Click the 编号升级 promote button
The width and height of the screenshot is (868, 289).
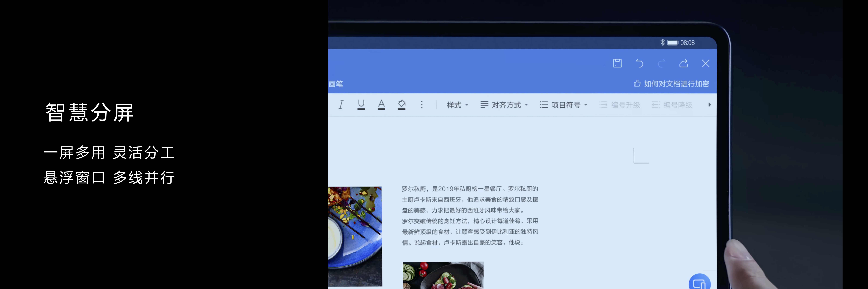pos(620,105)
